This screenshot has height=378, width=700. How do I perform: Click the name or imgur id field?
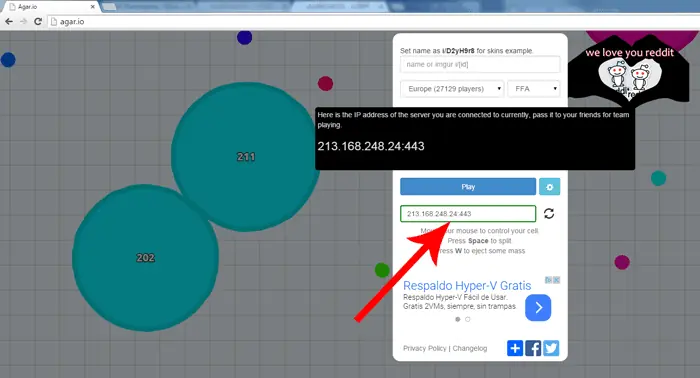coord(480,64)
